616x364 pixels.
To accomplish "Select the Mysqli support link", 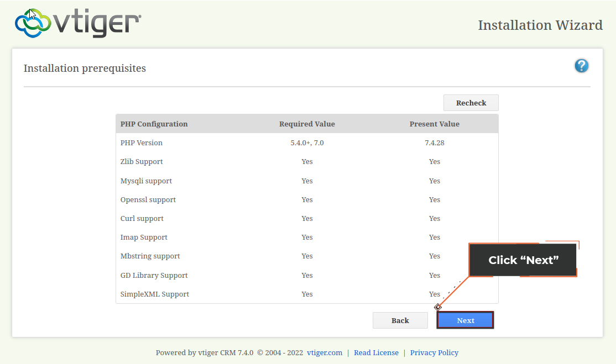I will [146, 181].
